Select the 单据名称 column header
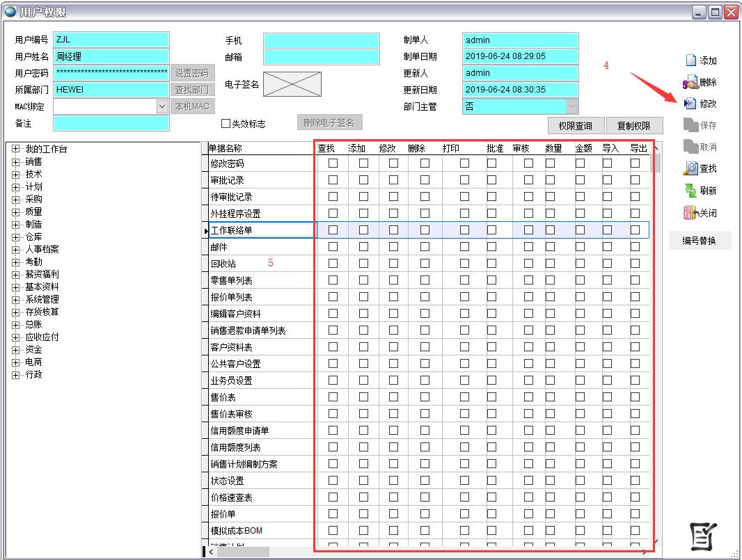Screen dimensions: 742x560 coord(226,148)
